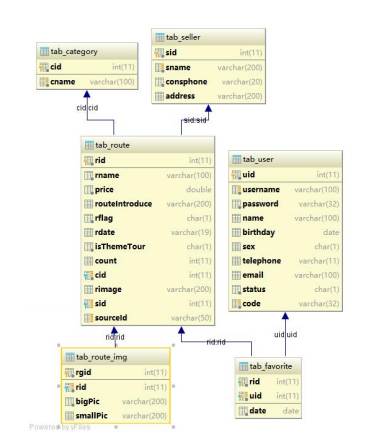
Task: Click primary key icon beside rgid
Action: point(69,372)
